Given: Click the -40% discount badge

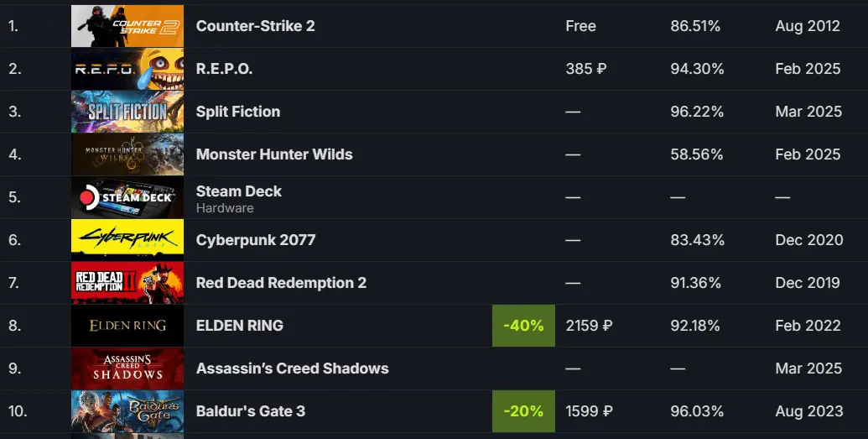Looking at the screenshot, I should [x=523, y=326].
